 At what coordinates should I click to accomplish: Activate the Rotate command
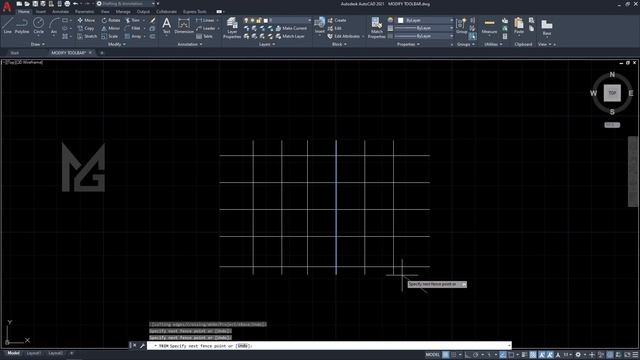pos(111,20)
